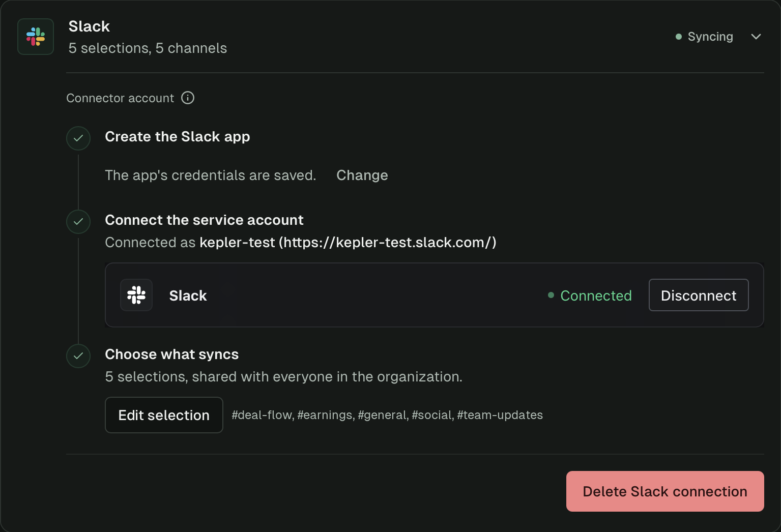Click the Create the Slack app checkmark
781x532 pixels.
click(x=78, y=138)
